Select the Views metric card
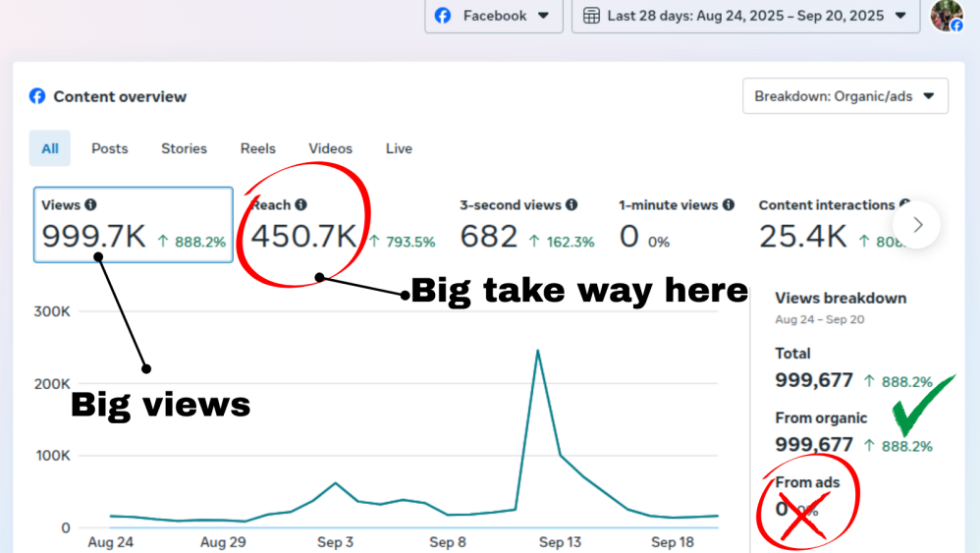Image resolution: width=980 pixels, height=553 pixels. pyautogui.click(x=134, y=225)
